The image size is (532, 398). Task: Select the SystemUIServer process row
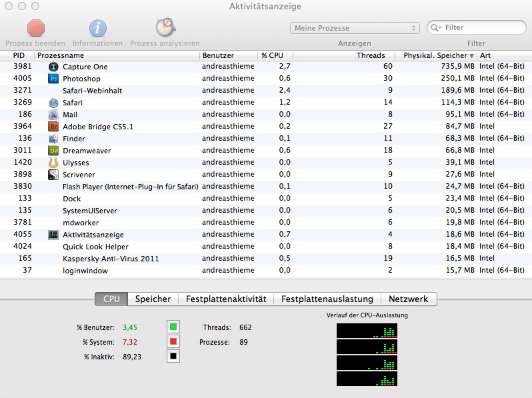(266, 211)
